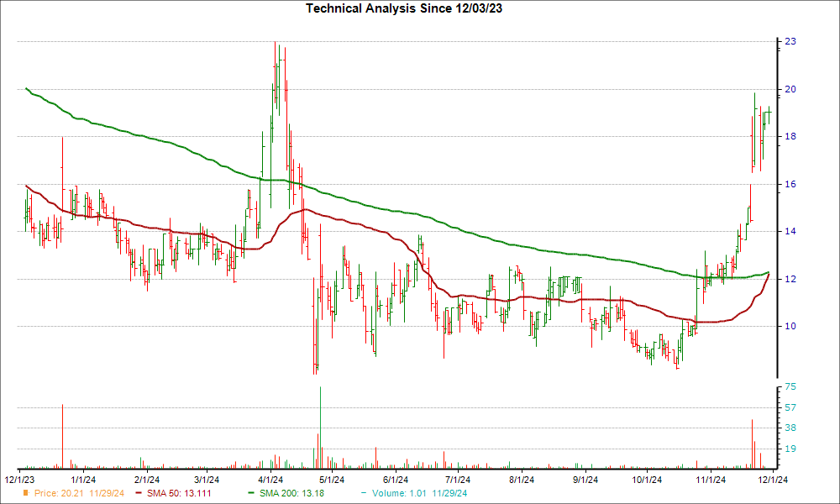Select the 'SMA 200: 13.18' legend text
This screenshot has width=840, height=504.
(x=292, y=493)
